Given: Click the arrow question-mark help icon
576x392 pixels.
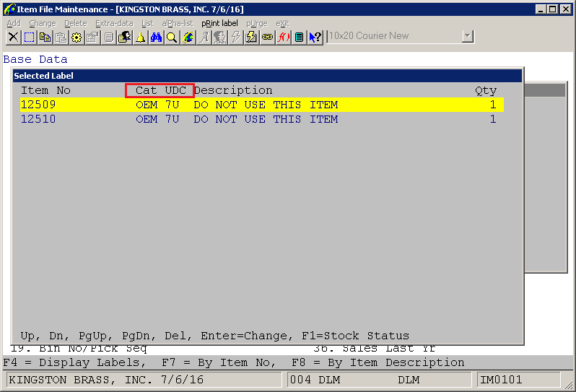Looking at the screenshot, I should pos(315,37).
